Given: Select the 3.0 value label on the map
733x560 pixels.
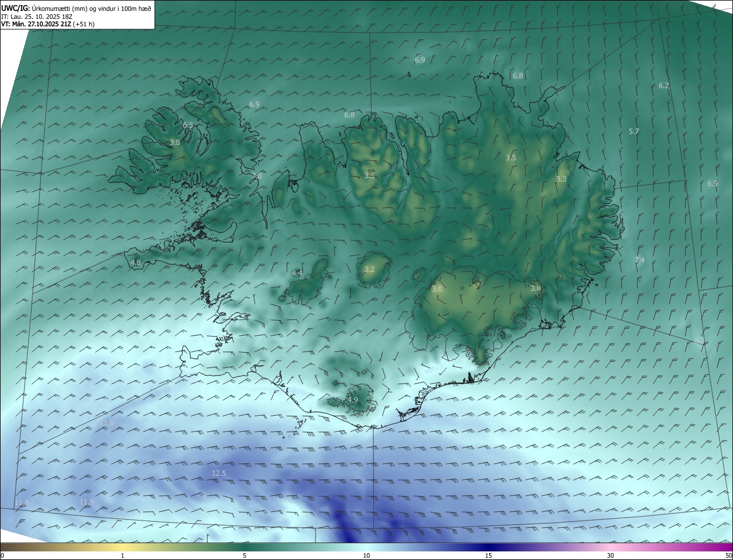Looking at the screenshot, I should pos(437,289).
